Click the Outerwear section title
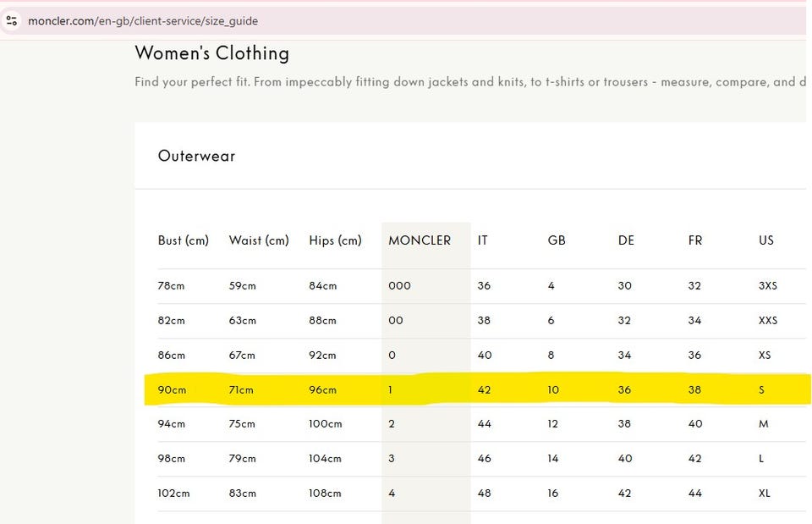This screenshot has height=524, width=812. 196,156
